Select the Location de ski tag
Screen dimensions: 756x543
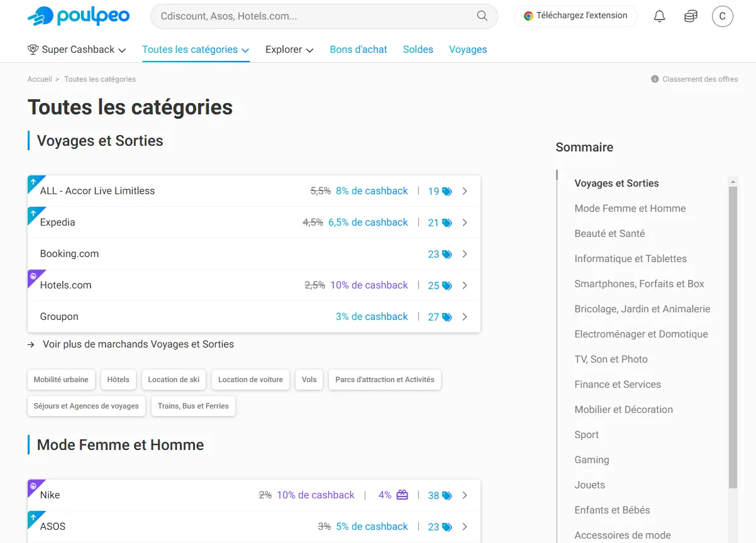(174, 380)
